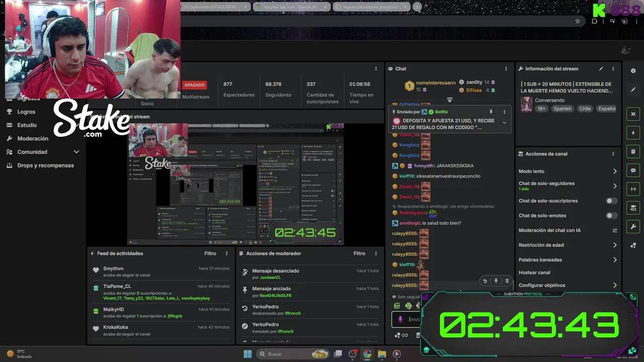The width and height of the screenshot is (644, 362).
Task: Click Hostear canal
Action: point(534,273)
